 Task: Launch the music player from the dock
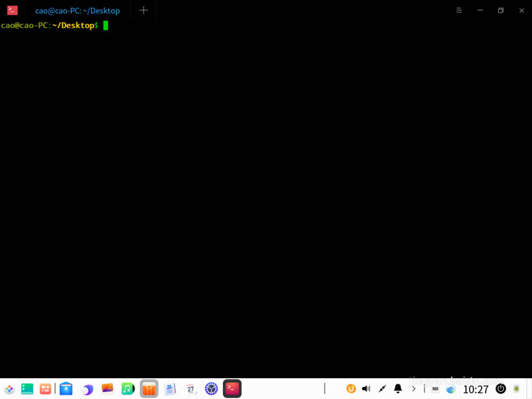(127, 389)
